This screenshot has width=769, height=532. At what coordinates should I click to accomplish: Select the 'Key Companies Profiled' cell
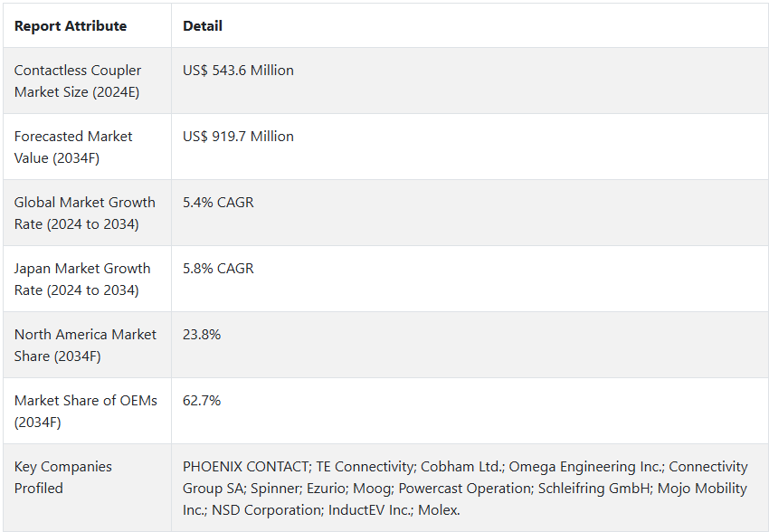pyautogui.click(x=63, y=477)
